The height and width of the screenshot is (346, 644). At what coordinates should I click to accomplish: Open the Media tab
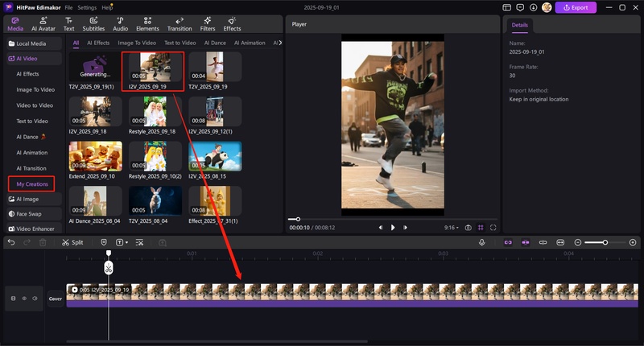point(15,24)
